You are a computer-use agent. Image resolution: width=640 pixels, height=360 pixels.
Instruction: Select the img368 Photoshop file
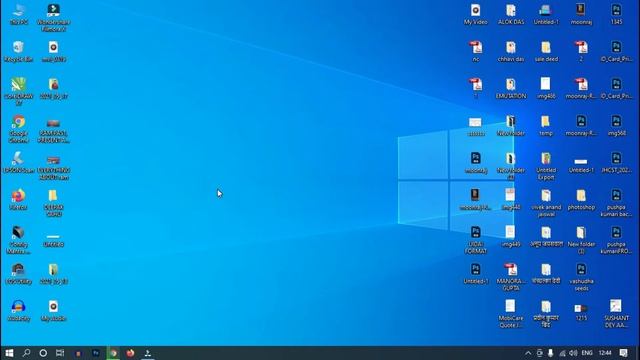pyautogui.click(x=616, y=125)
